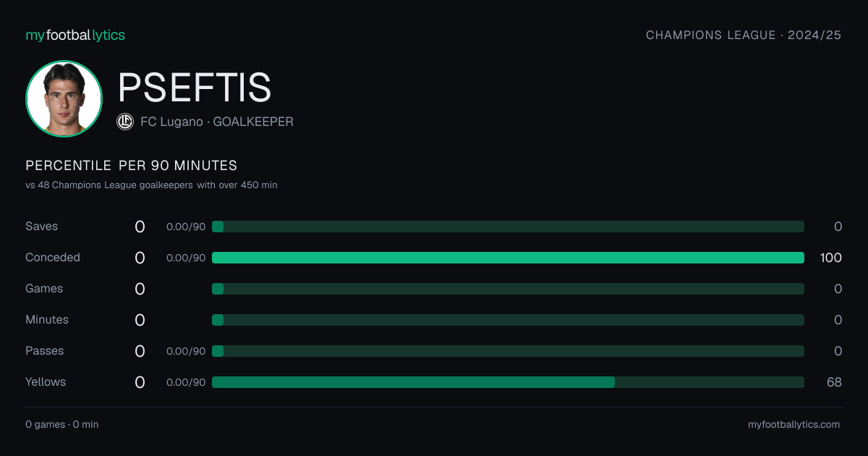Select the Yellows stat label
Viewport: 868px width, 456px height.
[x=46, y=382]
